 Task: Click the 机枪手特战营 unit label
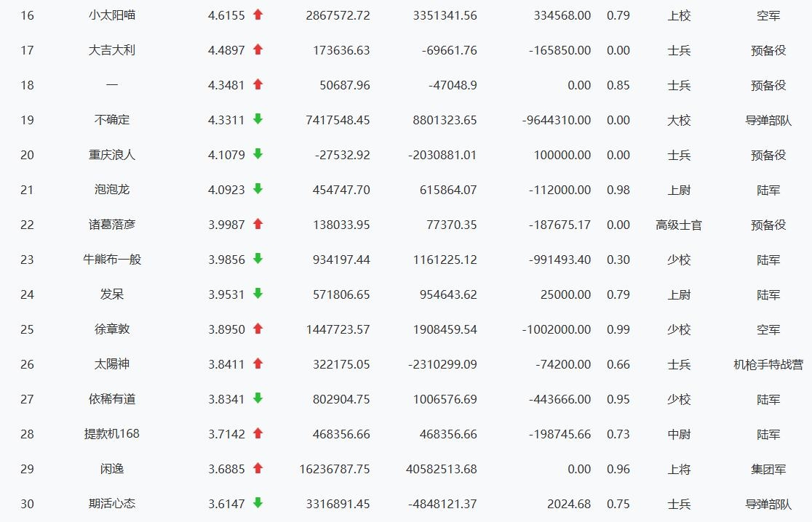pos(768,364)
